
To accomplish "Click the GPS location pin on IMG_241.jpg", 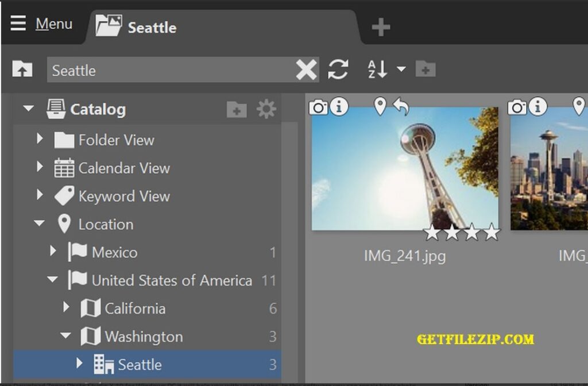I will (x=380, y=106).
